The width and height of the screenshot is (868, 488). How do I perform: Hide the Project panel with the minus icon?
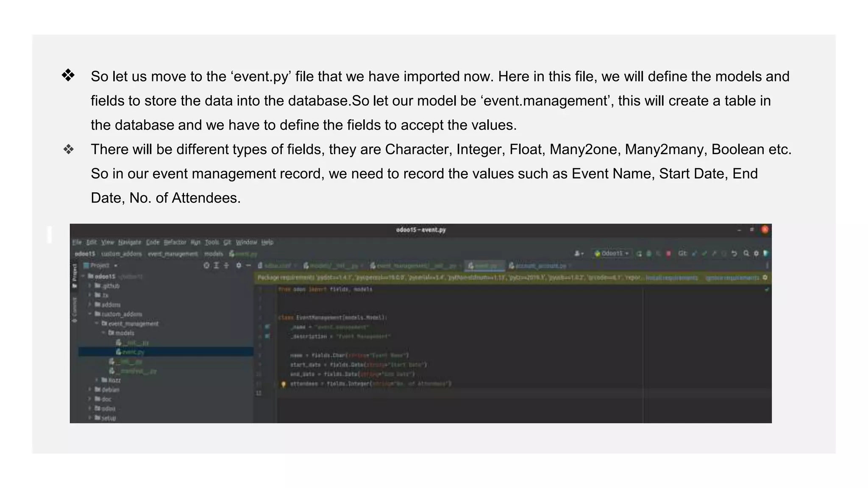pos(248,265)
